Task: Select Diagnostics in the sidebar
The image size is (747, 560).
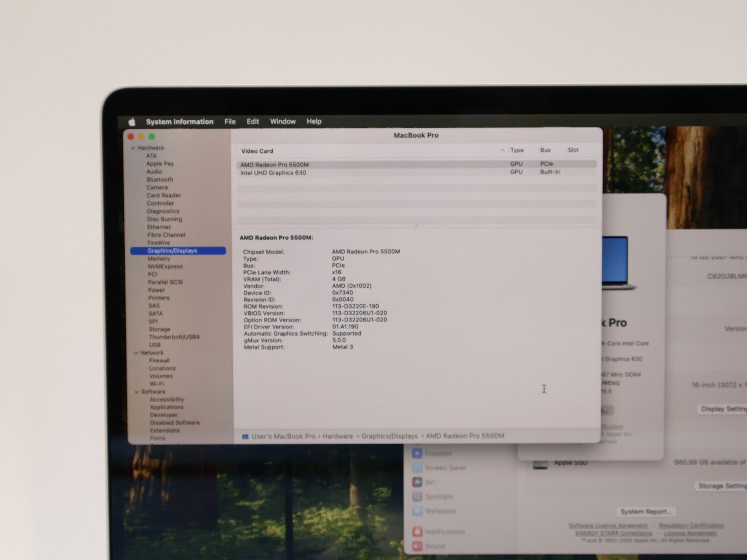Action: (163, 211)
